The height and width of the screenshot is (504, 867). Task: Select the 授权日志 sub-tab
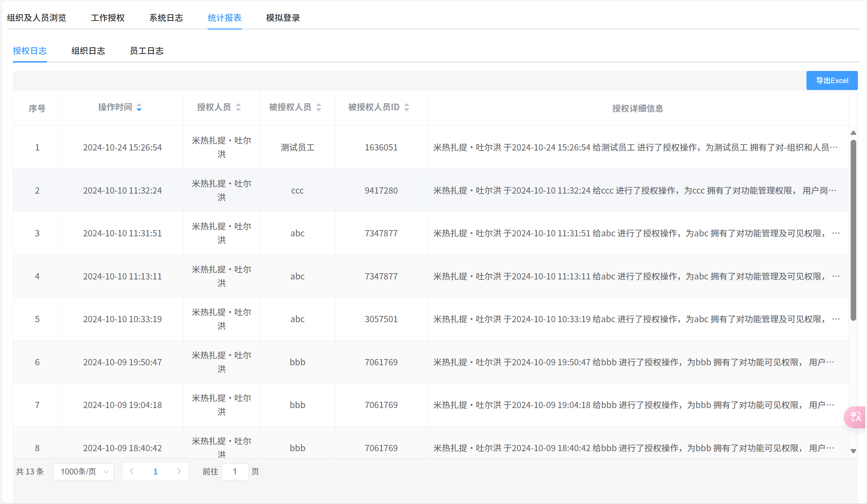(30, 51)
